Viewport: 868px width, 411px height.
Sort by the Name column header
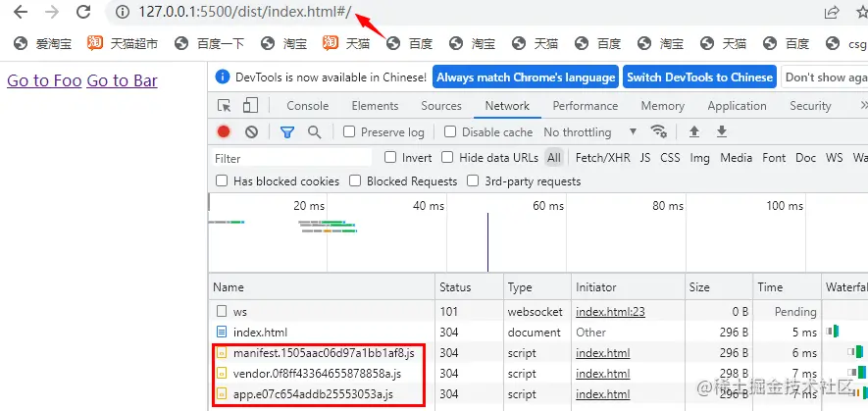click(x=322, y=287)
